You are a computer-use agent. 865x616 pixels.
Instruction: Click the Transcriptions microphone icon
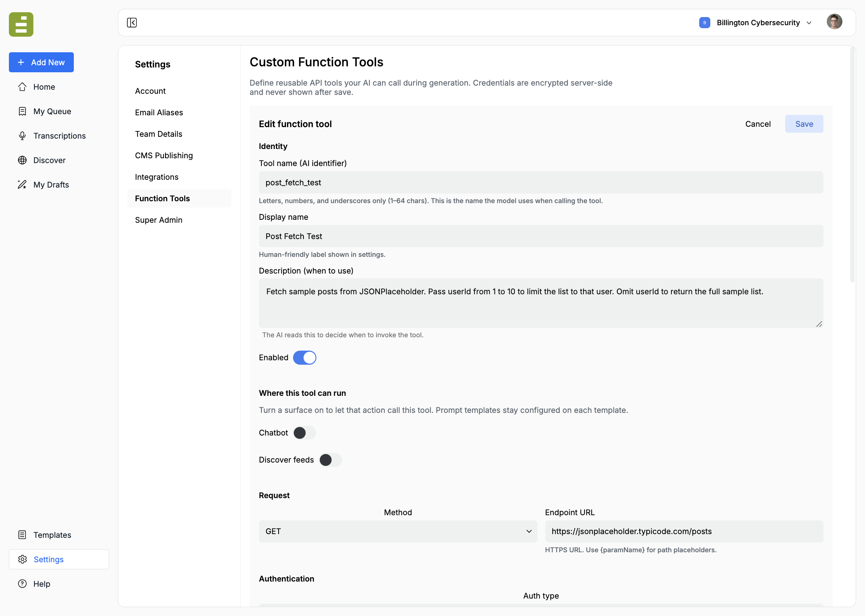pyautogui.click(x=22, y=136)
